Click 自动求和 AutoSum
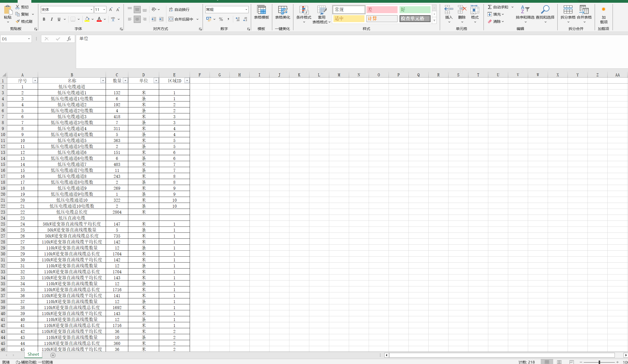Viewport: 628px width, 364px height. 498,7
